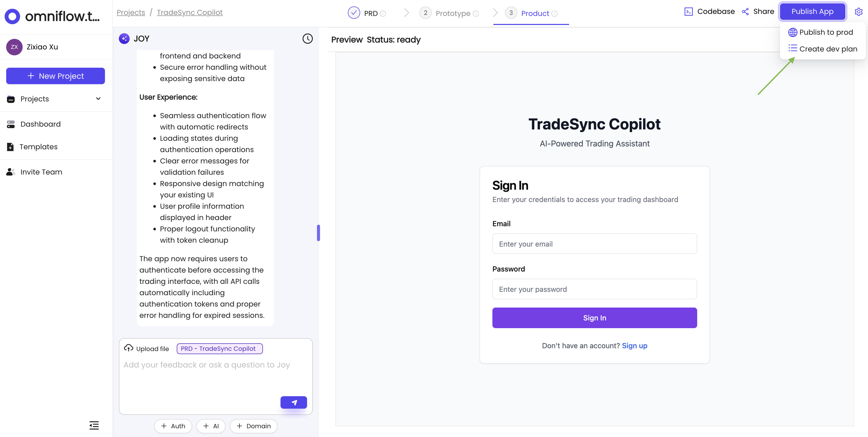Click the Upload file icon

pyautogui.click(x=129, y=348)
